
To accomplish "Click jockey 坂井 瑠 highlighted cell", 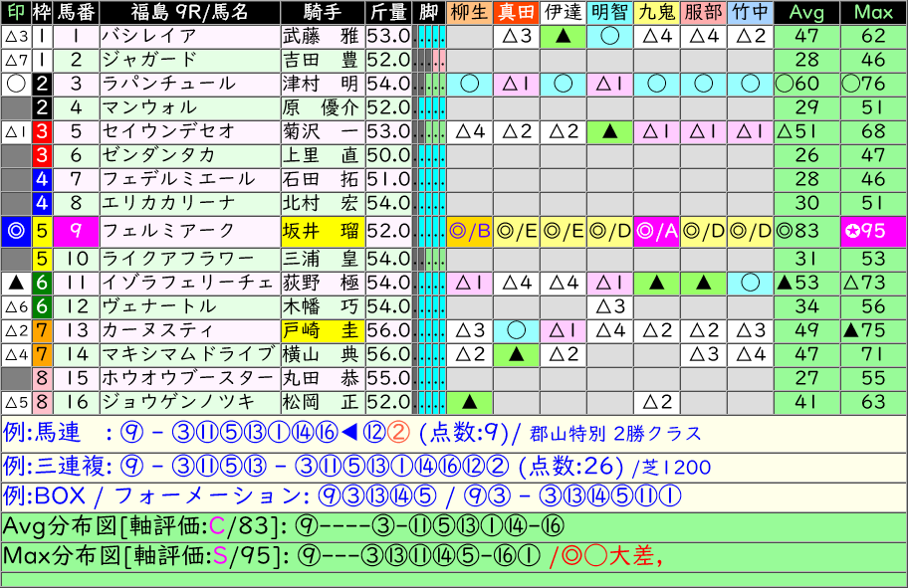I will (x=323, y=231).
